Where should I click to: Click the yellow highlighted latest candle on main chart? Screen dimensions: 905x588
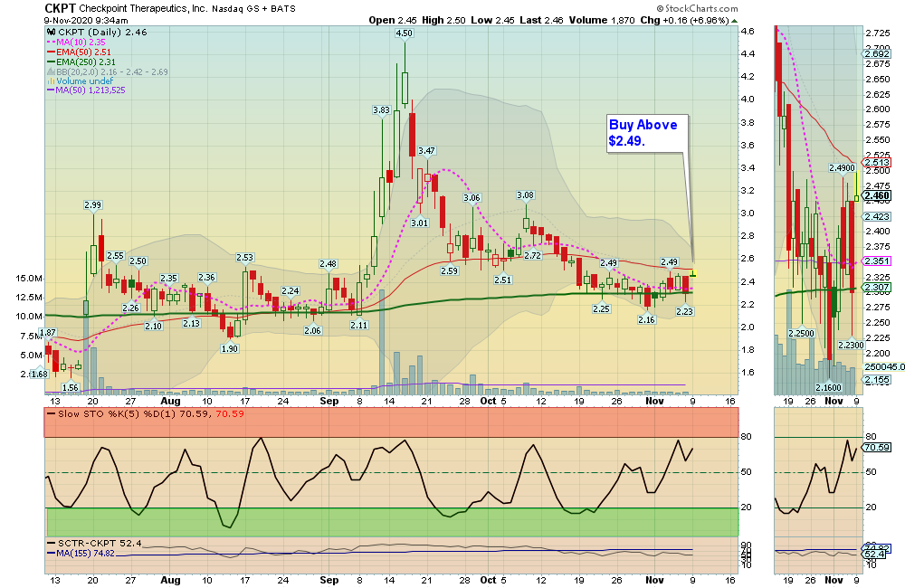pyautogui.click(x=693, y=273)
